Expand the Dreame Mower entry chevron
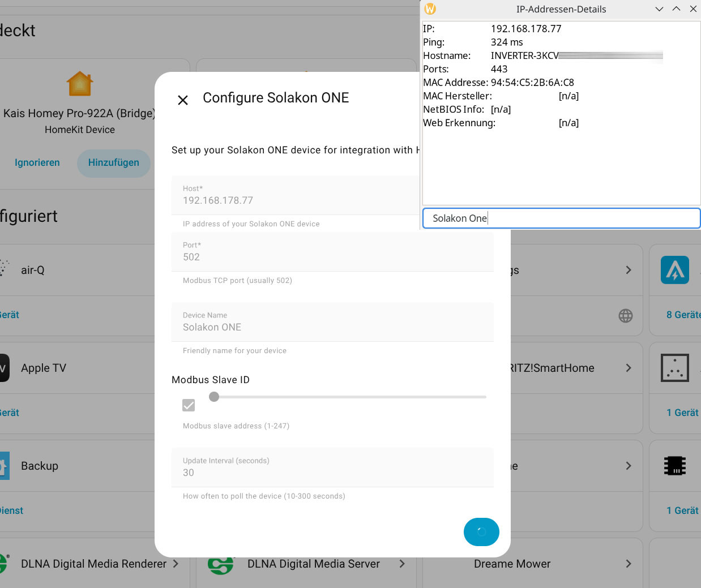The height and width of the screenshot is (588, 701). tap(629, 564)
